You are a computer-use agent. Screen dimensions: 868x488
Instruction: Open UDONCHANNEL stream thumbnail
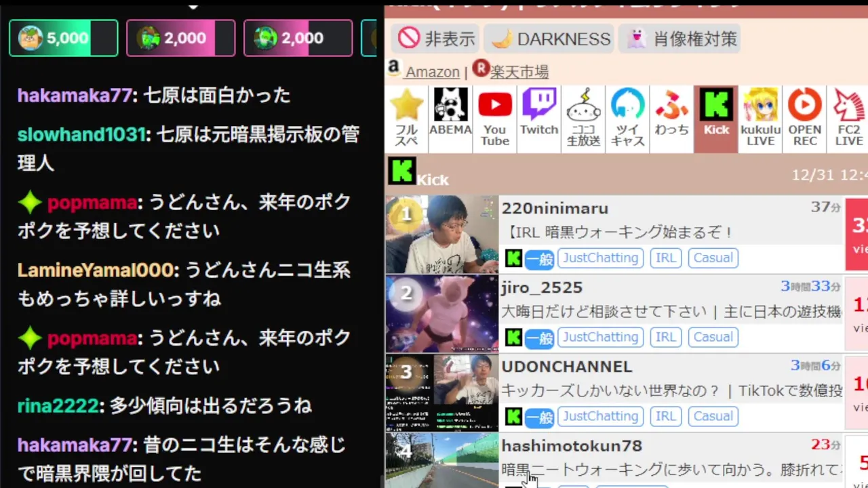(x=442, y=393)
